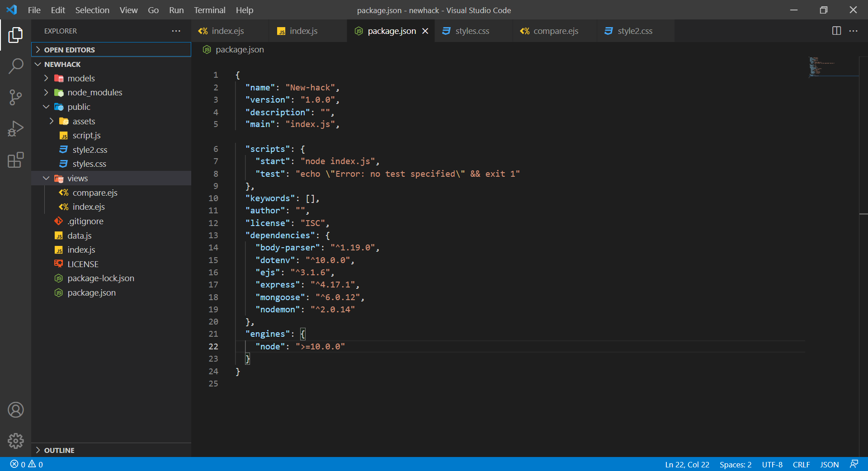This screenshot has width=868, height=471.
Task: Open the Search view in activity bar
Action: coord(16,66)
